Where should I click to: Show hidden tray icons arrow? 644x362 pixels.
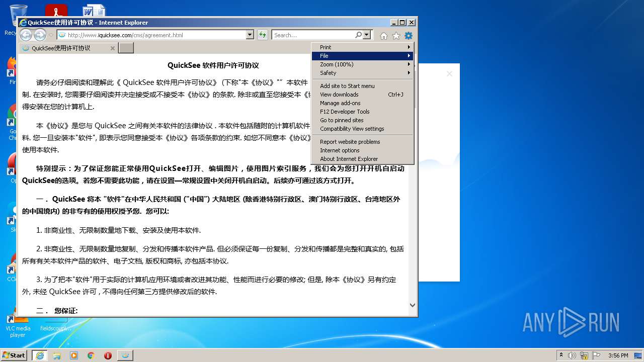pos(561,355)
